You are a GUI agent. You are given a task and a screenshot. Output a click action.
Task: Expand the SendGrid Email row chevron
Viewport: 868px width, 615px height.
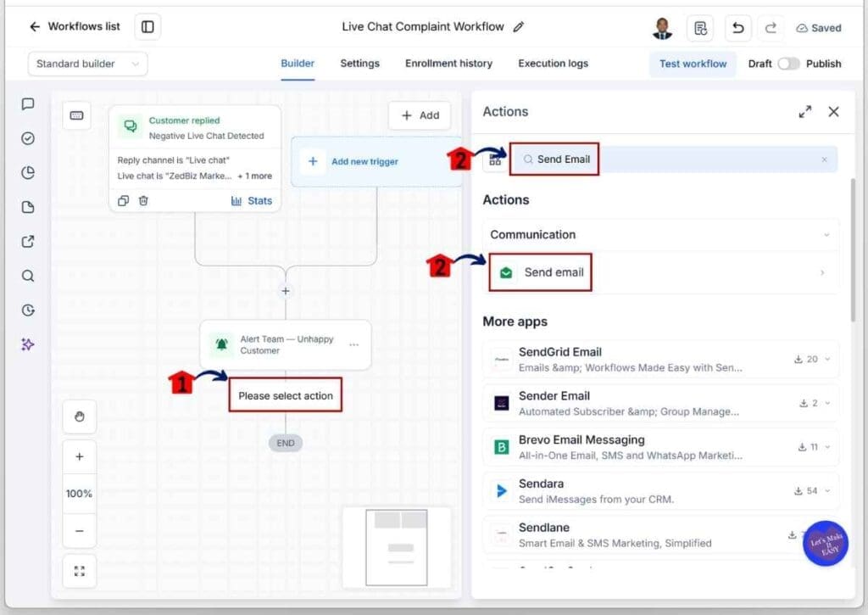pos(827,359)
